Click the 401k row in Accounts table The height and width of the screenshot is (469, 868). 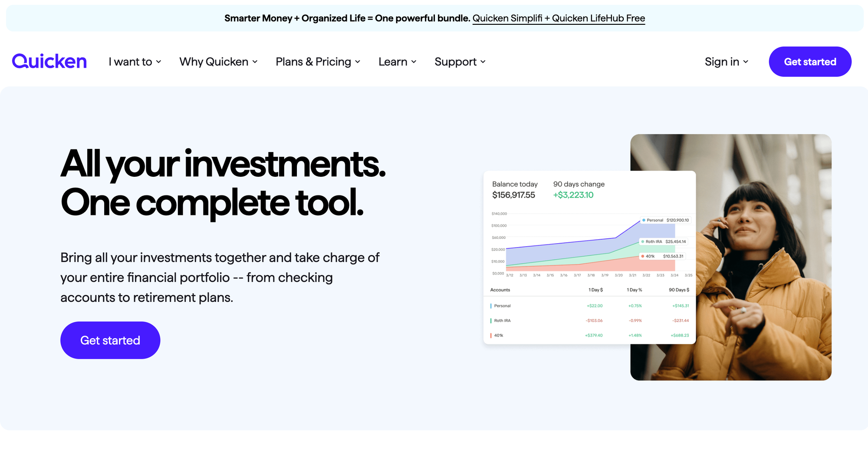(589, 335)
